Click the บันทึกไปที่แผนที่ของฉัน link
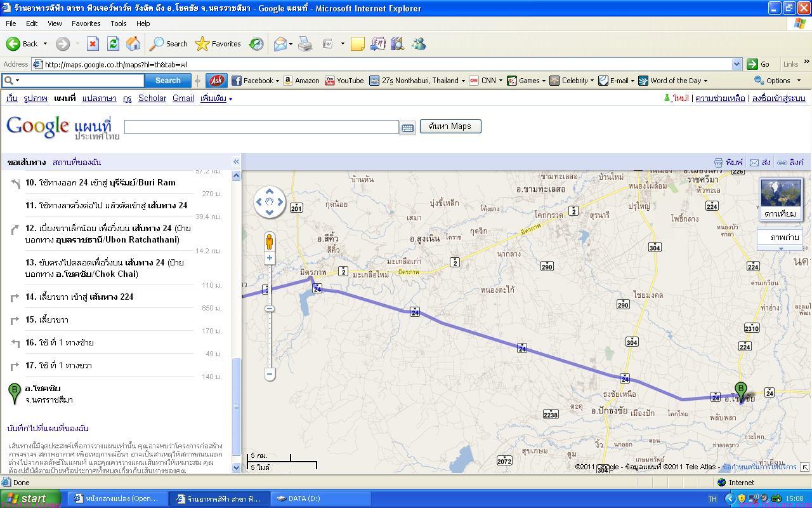The image size is (812, 508). pos(48,429)
